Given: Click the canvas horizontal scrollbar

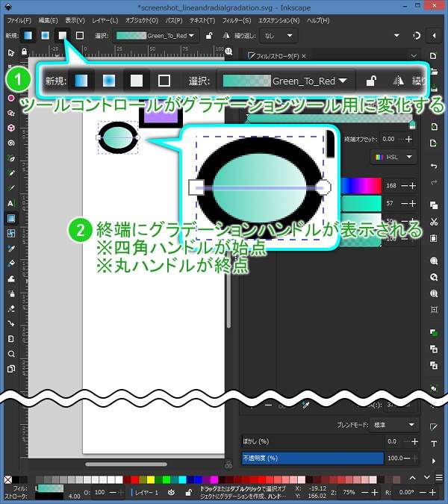Looking at the screenshot, I should 126,464.
